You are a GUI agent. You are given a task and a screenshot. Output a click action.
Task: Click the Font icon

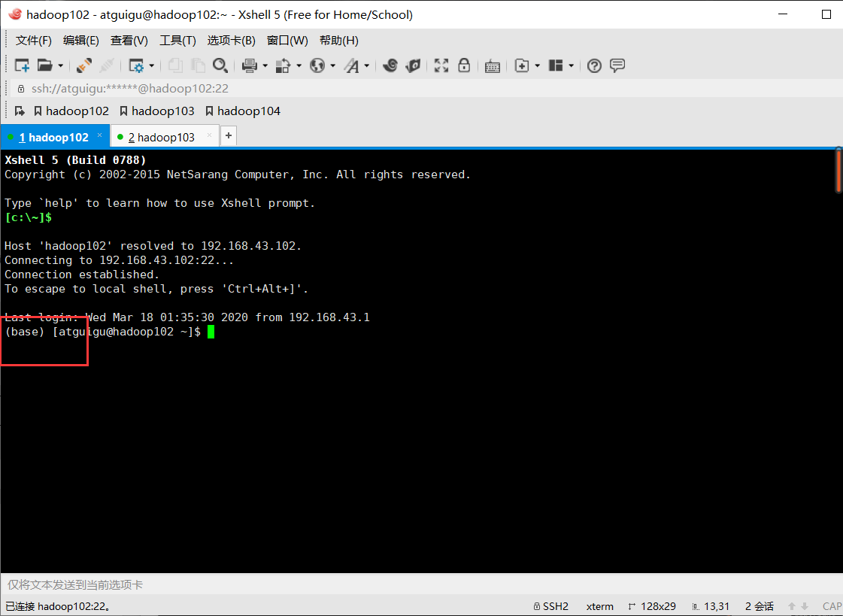click(352, 65)
